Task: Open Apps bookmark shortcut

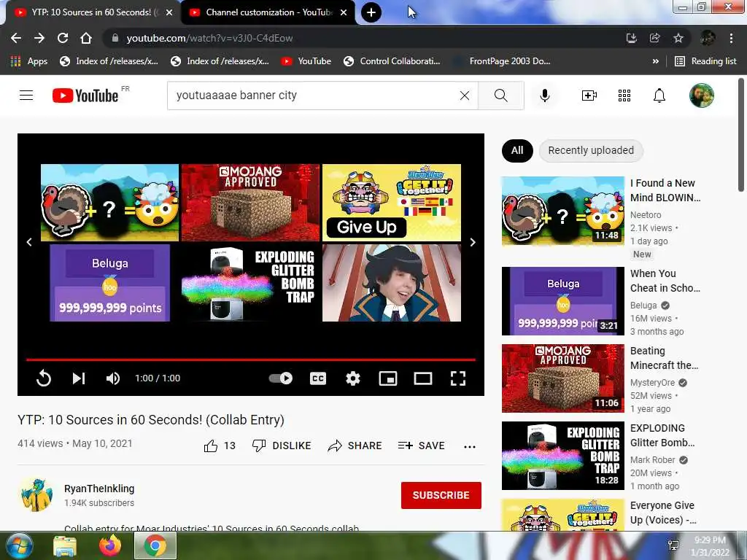Action: pyautogui.click(x=29, y=61)
